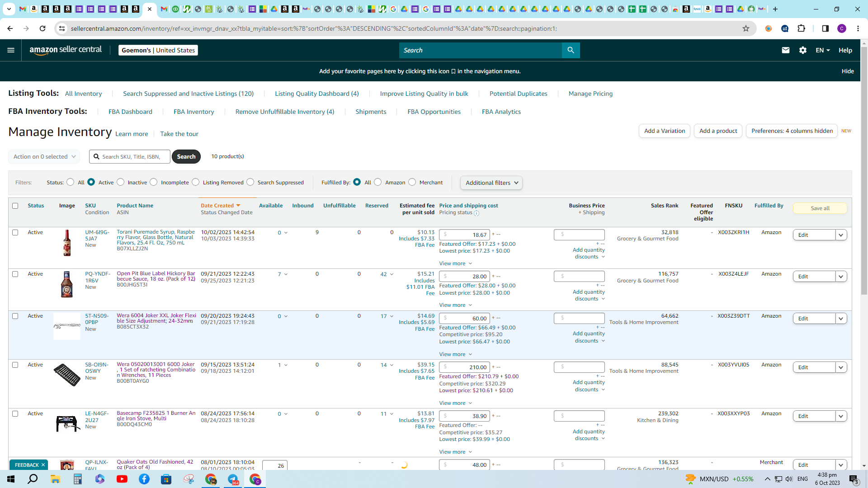Screen dimensions: 868x488
Task: Reload the page with the refresh icon
Action: (42, 28)
